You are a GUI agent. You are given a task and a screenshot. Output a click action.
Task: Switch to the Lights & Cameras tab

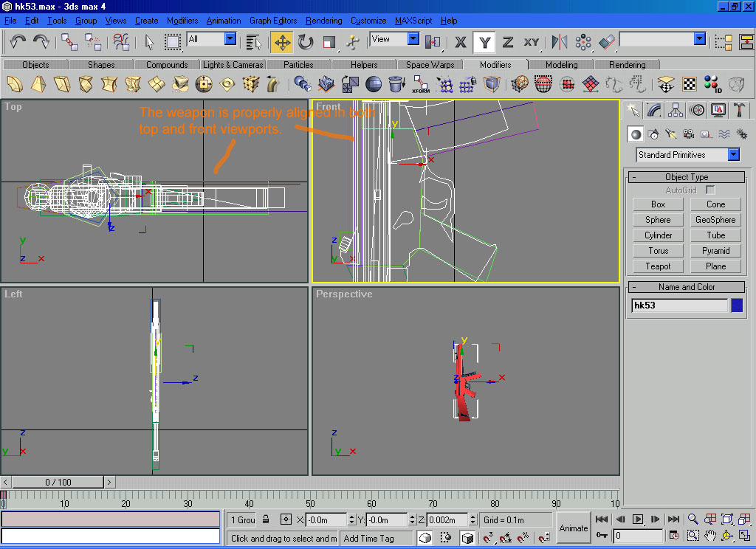(233, 65)
